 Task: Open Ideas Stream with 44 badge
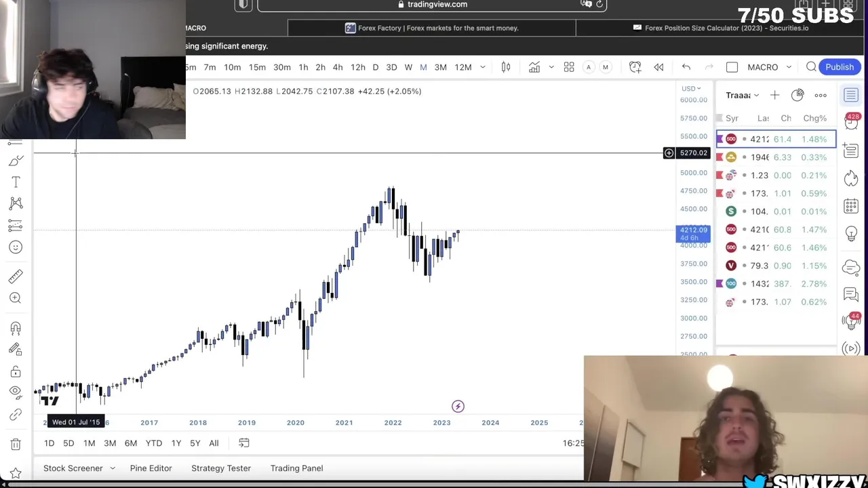(851, 320)
